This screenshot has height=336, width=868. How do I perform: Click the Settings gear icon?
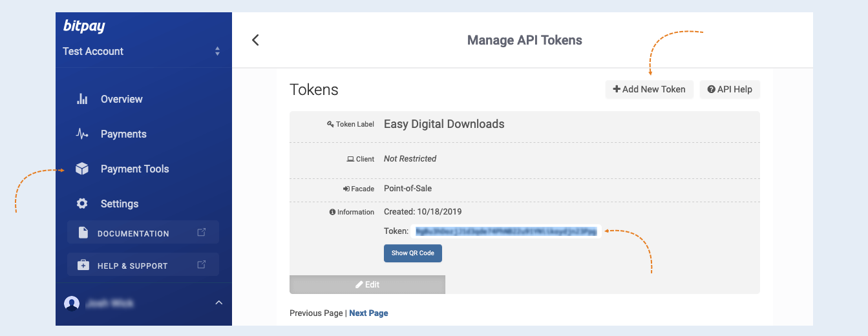(82, 204)
